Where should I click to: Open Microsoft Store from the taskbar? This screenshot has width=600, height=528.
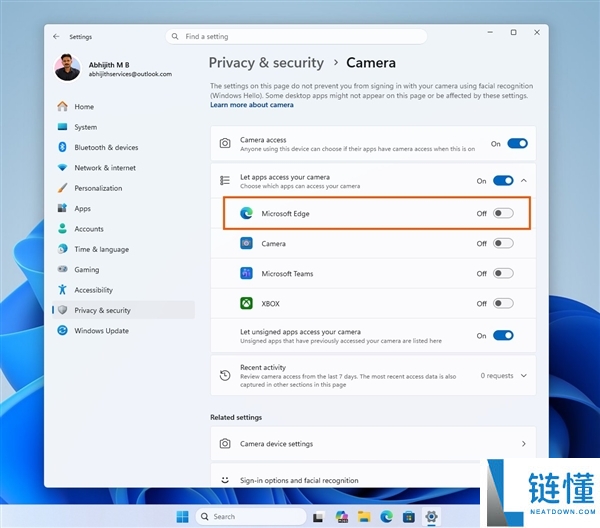click(x=409, y=517)
